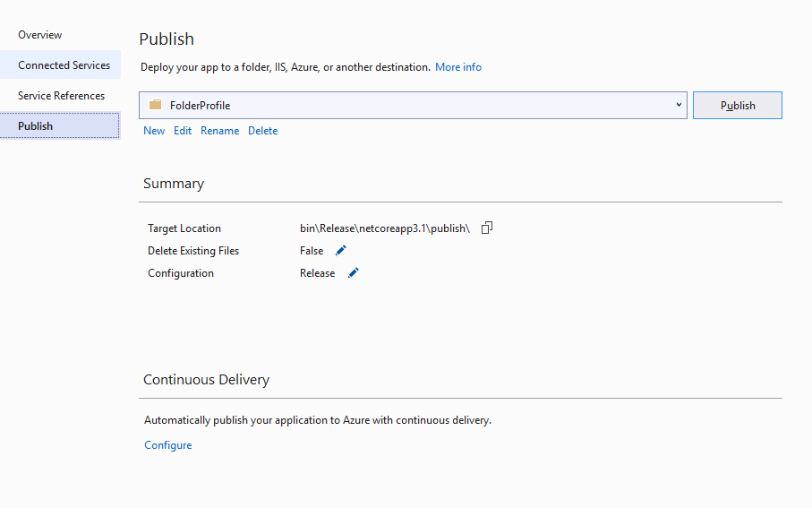812x508 pixels.
Task: Edit Delete Existing Files pencil icon
Action: (x=341, y=250)
